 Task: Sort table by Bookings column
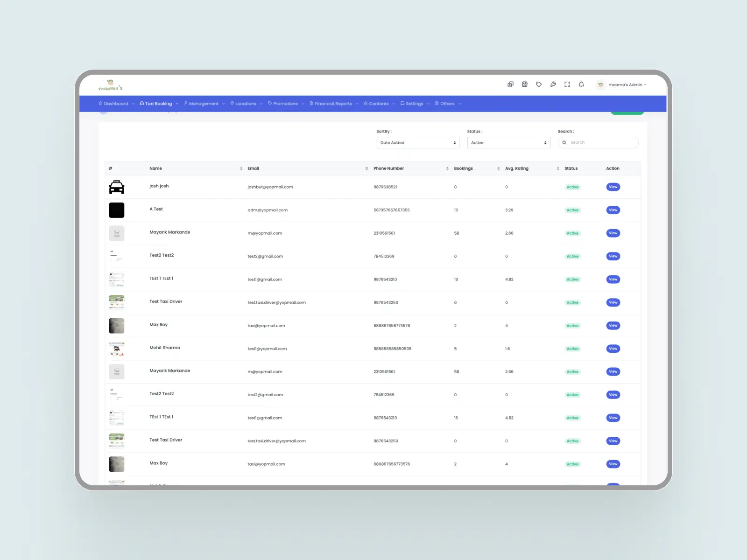coord(498,168)
